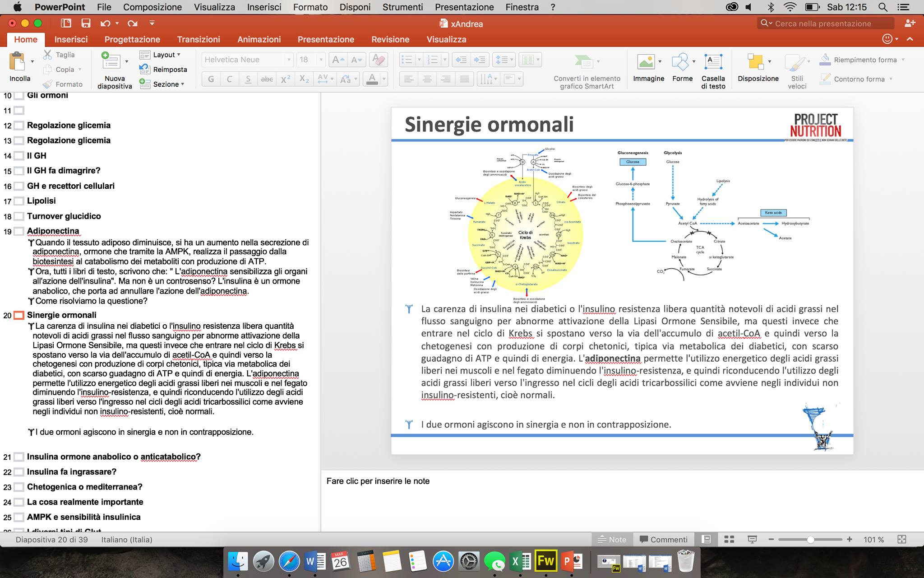Screen dimensions: 924x578
Task: Insert a Casella di testo
Action: [x=713, y=62]
